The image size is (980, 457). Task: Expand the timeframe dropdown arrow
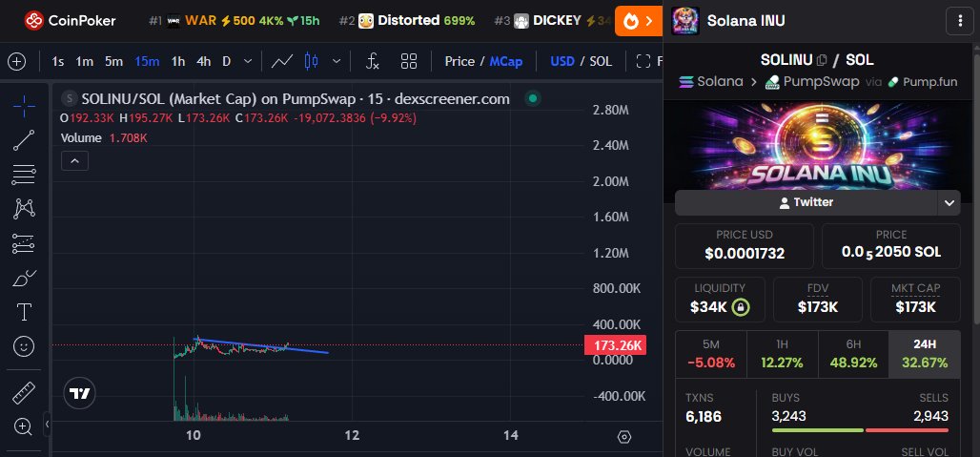click(248, 61)
